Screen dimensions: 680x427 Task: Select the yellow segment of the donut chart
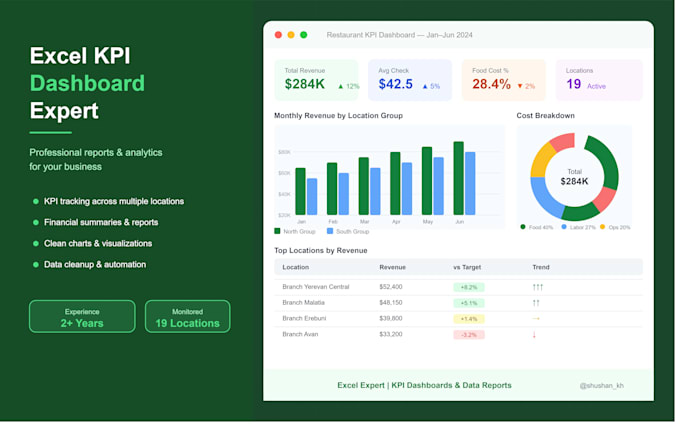[x=544, y=160]
